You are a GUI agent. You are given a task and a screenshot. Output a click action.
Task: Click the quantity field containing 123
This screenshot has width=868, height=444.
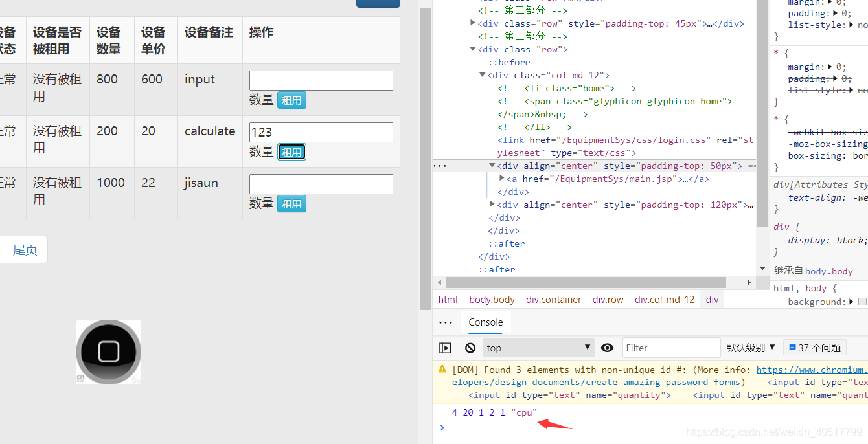[x=321, y=132]
